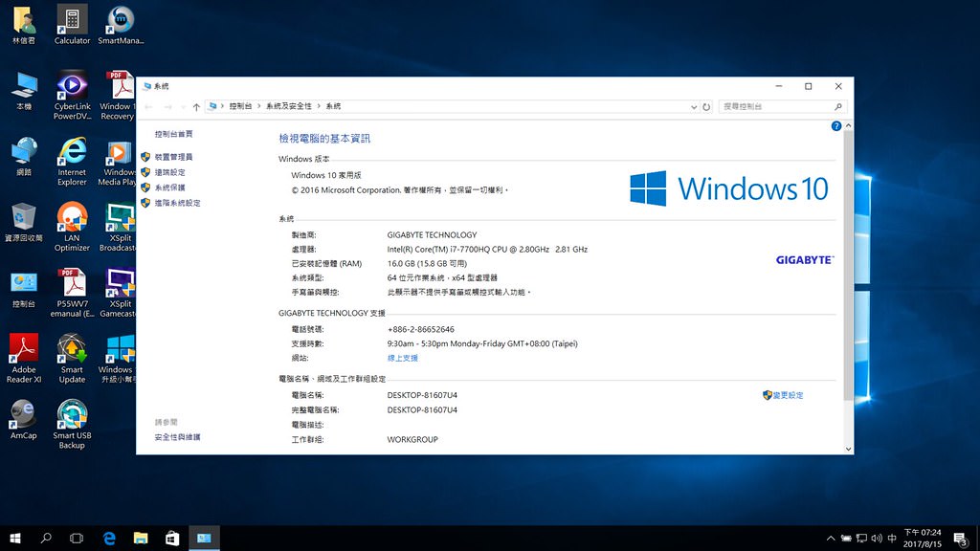Select the Windows 升級小幫手 desktop icon

point(117,359)
